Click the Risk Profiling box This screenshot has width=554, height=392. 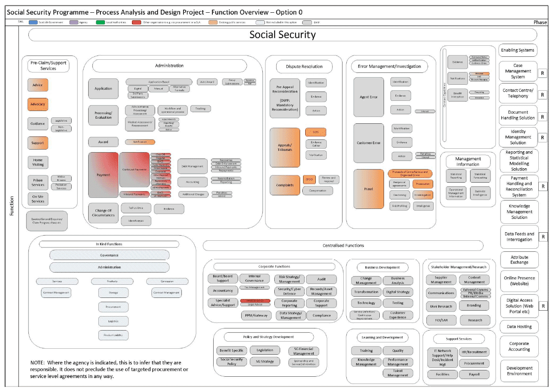click(x=399, y=206)
